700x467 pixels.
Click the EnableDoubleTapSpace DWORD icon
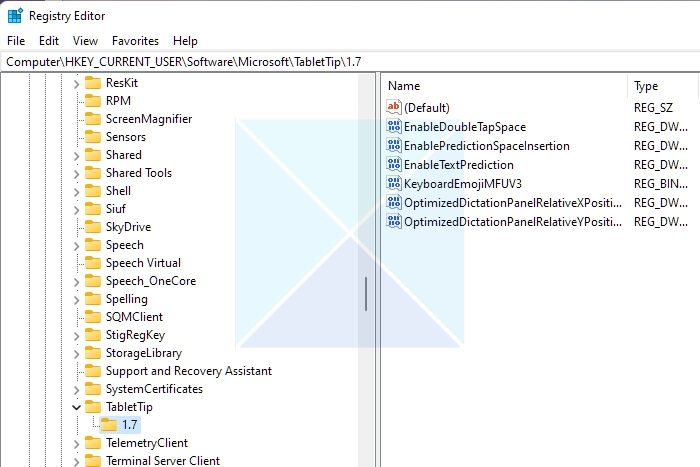394,126
